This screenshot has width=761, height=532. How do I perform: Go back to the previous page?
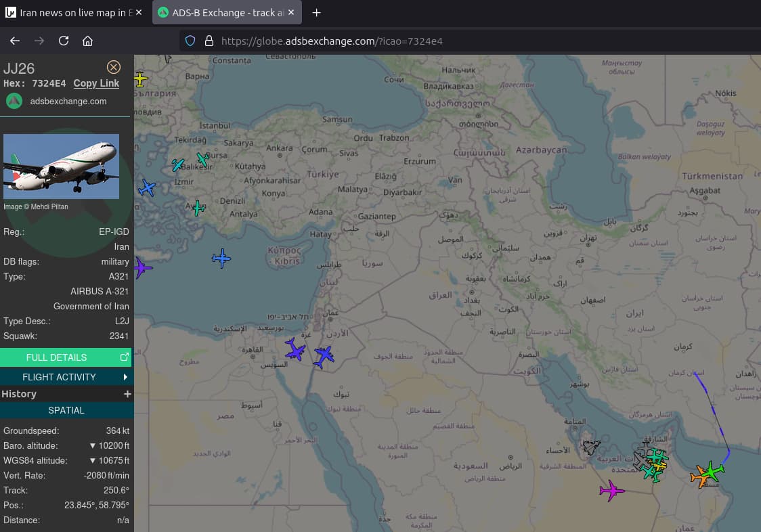pyautogui.click(x=15, y=41)
